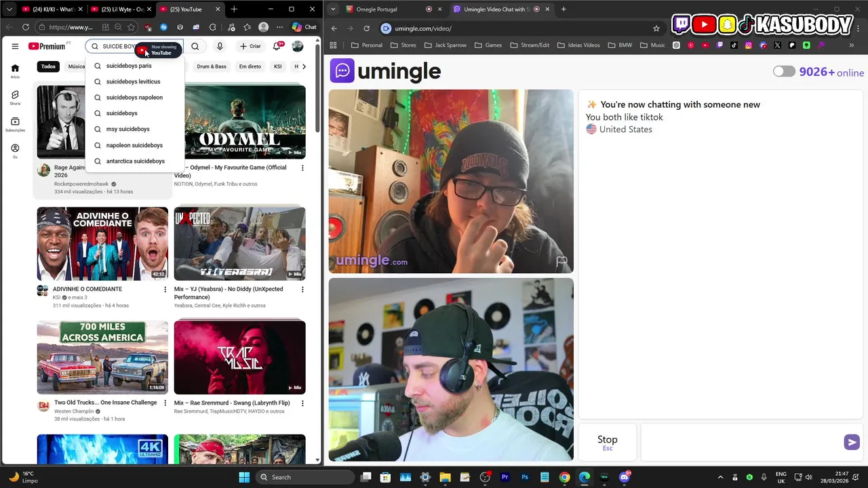Open Discord from the taskbar
This screenshot has width=868, height=488.
[624, 477]
